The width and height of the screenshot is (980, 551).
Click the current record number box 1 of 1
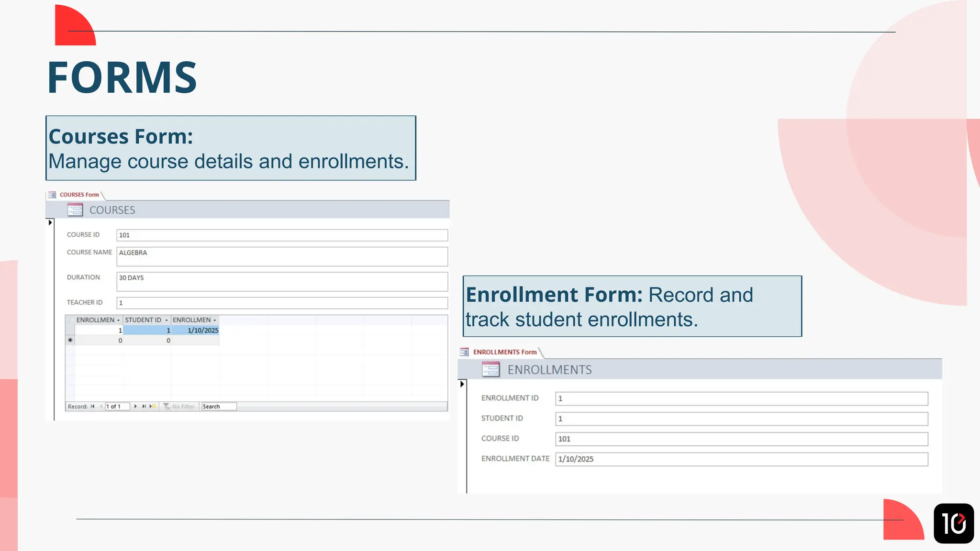click(117, 407)
